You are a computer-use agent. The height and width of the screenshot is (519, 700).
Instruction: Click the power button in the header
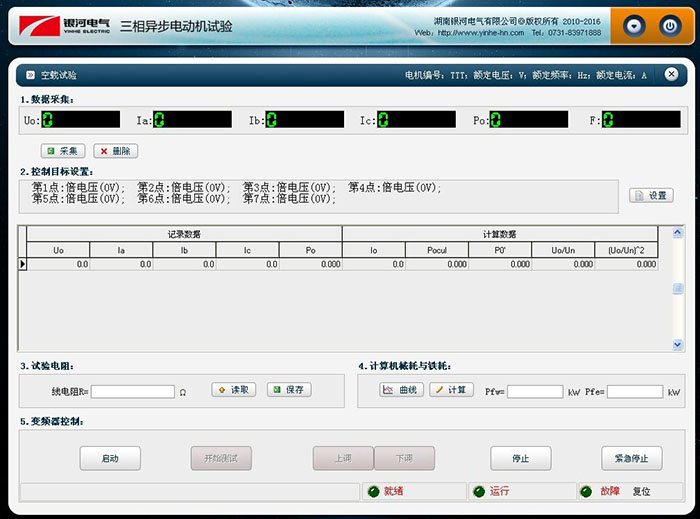[670, 27]
